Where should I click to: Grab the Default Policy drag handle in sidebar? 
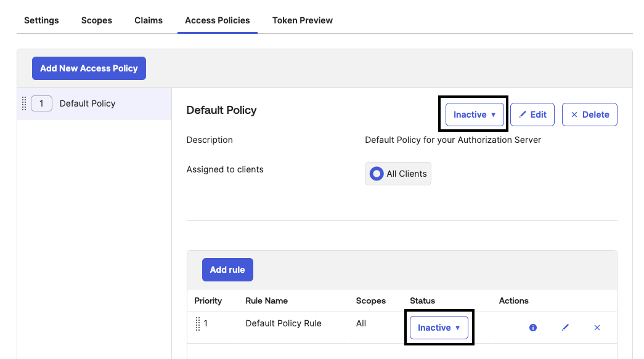[24, 103]
